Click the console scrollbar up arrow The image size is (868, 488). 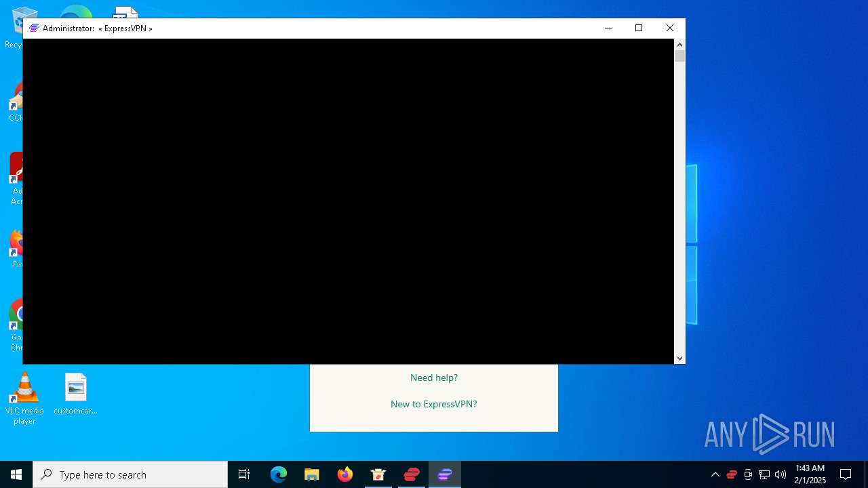679,45
